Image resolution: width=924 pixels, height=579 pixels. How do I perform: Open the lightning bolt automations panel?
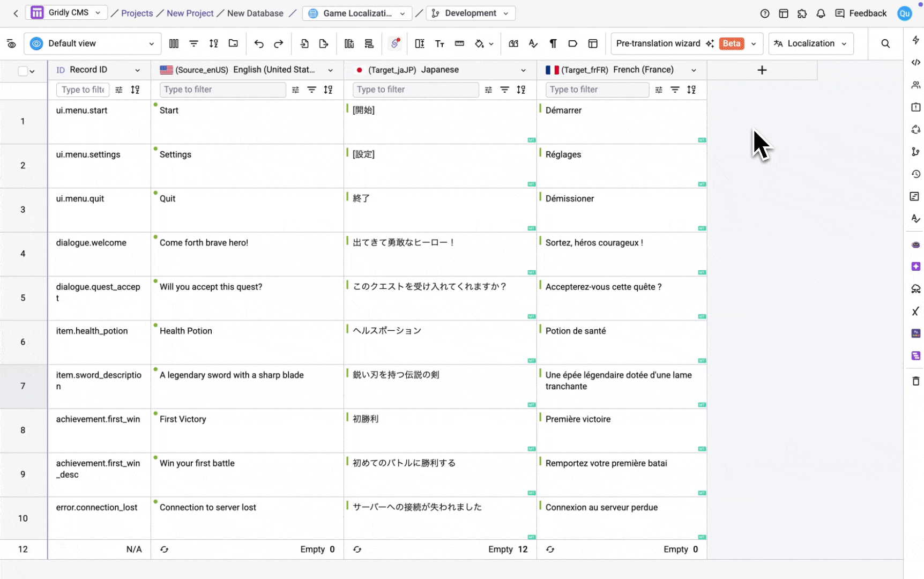coord(915,40)
